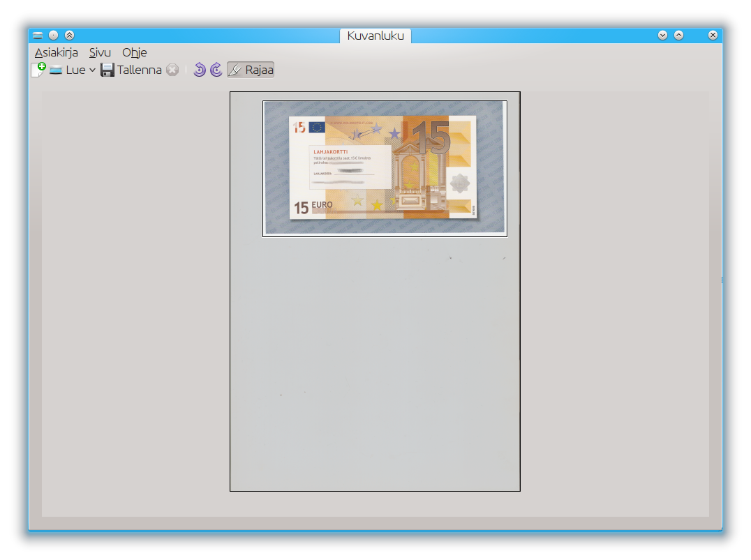
Task: Rotate the page right
Action: point(216,70)
